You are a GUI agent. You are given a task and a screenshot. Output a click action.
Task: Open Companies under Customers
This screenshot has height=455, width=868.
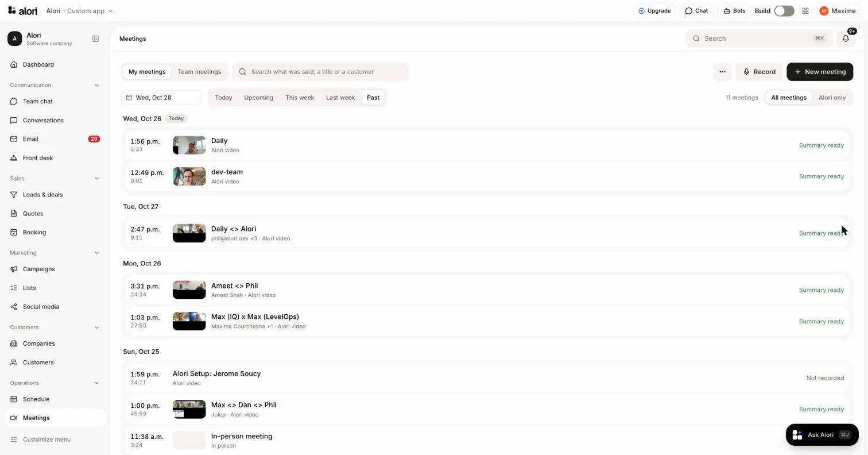pyautogui.click(x=55, y=344)
